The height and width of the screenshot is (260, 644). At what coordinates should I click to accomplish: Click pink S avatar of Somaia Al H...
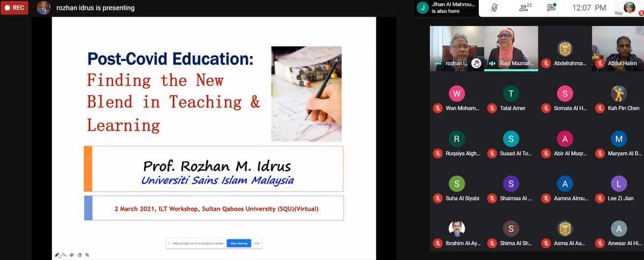pyautogui.click(x=565, y=93)
